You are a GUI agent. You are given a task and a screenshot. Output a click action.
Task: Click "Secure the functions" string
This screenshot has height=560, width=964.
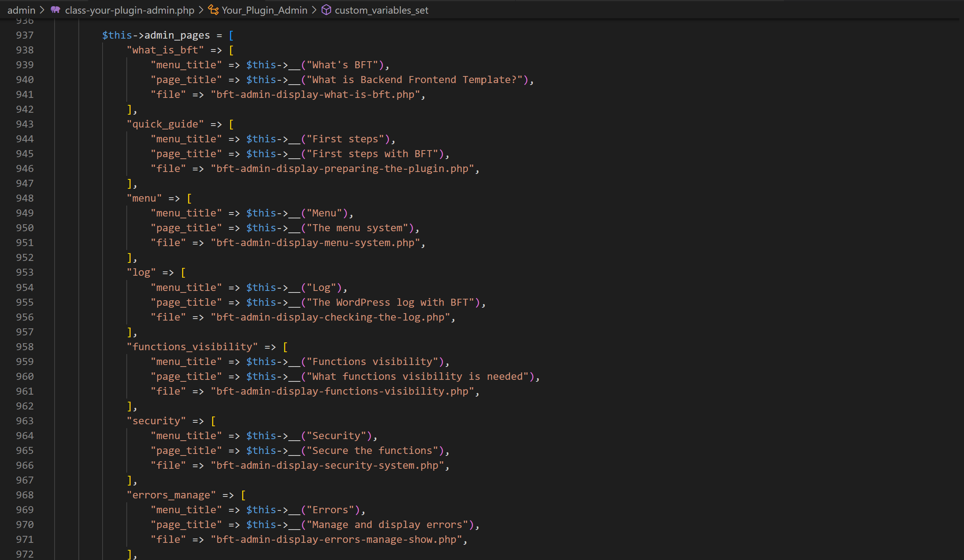[x=372, y=450]
